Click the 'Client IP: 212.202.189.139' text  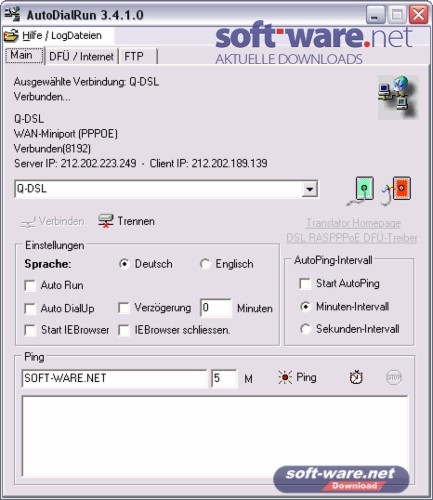click(x=208, y=164)
